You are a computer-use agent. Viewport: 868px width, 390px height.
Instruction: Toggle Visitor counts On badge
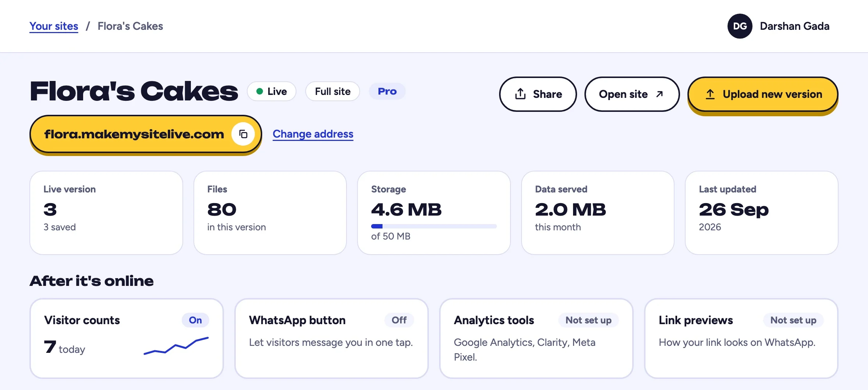click(x=195, y=320)
